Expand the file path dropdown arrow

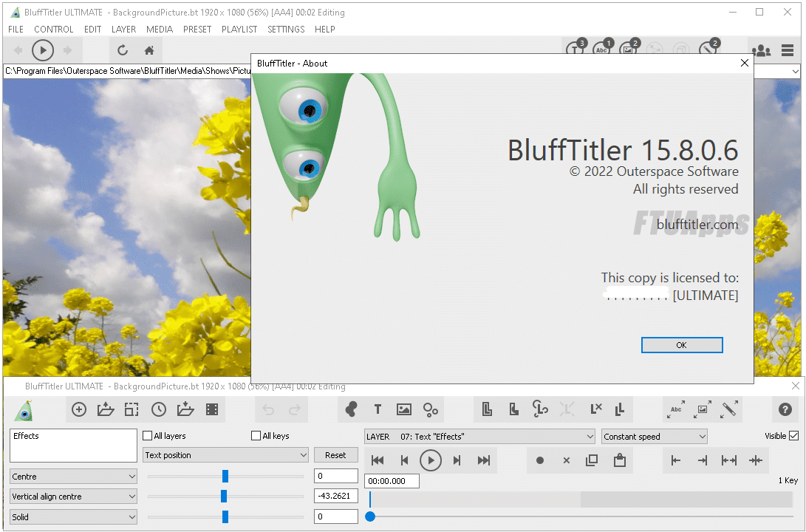(795, 71)
